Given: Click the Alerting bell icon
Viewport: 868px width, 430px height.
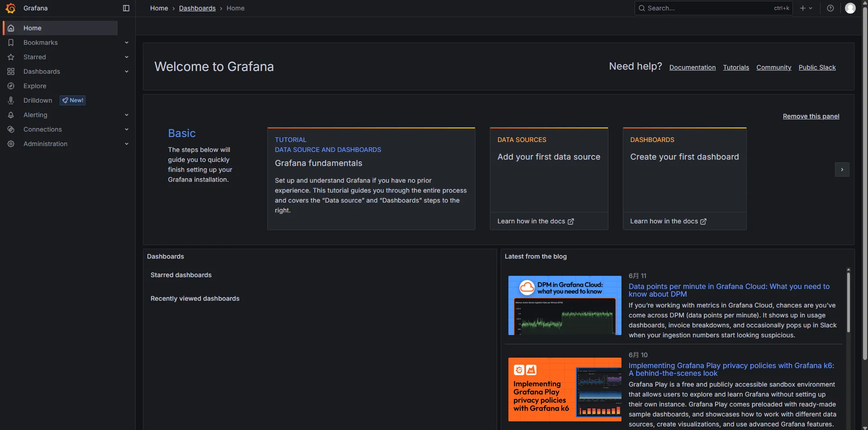Looking at the screenshot, I should tap(11, 115).
